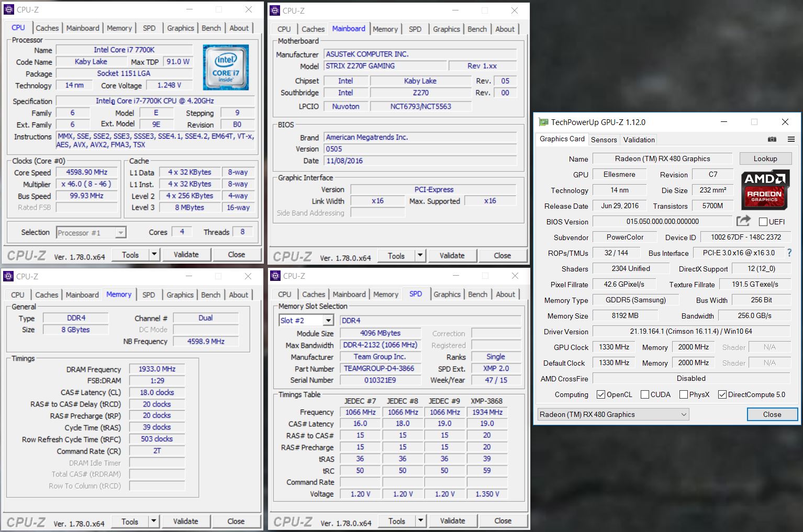This screenshot has width=803, height=532.
Task: Click the AMD Radeon Graphics logo
Action: pyautogui.click(x=765, y=189)
